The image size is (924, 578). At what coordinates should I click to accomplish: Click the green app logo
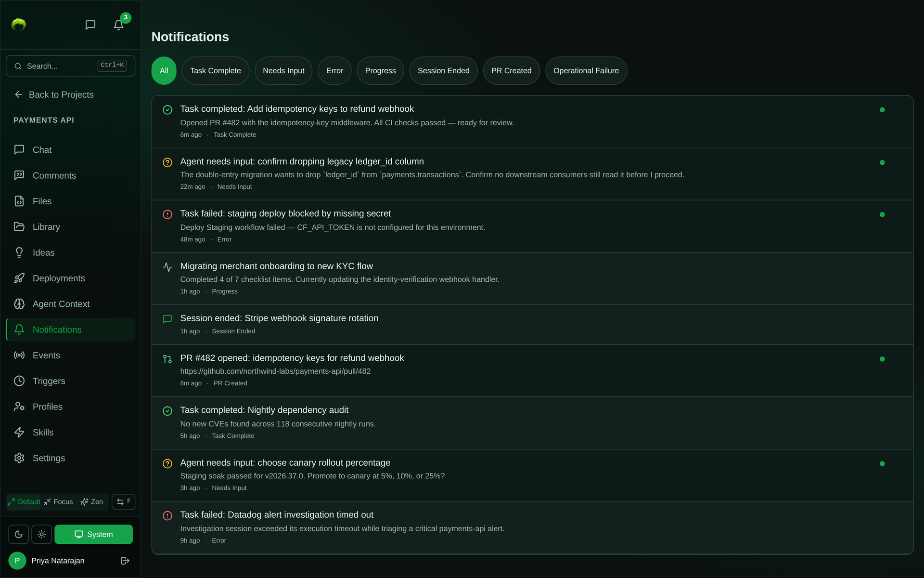click(19, 25)
